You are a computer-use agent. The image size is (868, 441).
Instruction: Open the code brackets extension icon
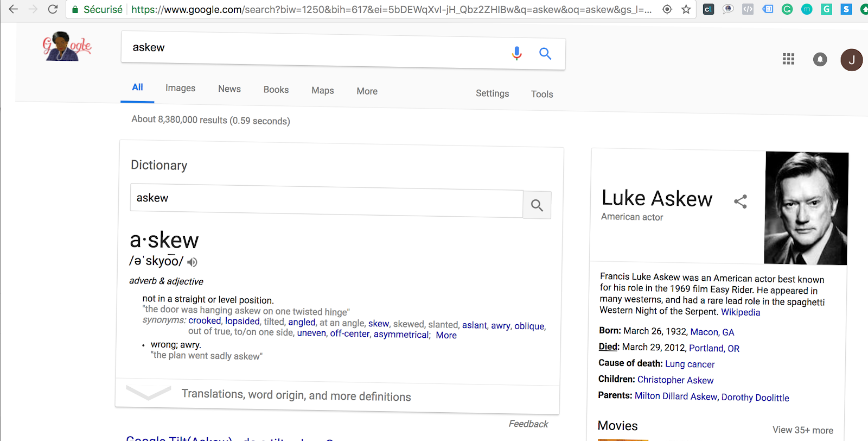click(748, 9)
